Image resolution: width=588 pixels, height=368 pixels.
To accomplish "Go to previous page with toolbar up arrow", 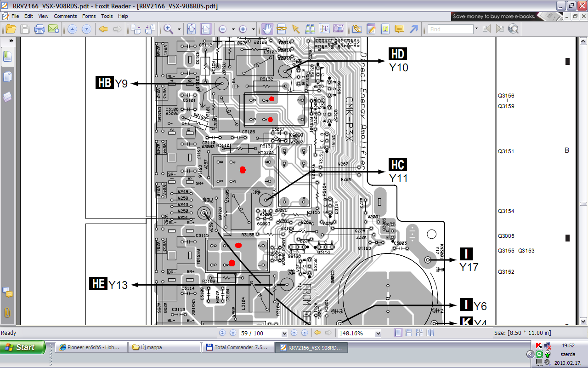I will (x=72, y=29).
